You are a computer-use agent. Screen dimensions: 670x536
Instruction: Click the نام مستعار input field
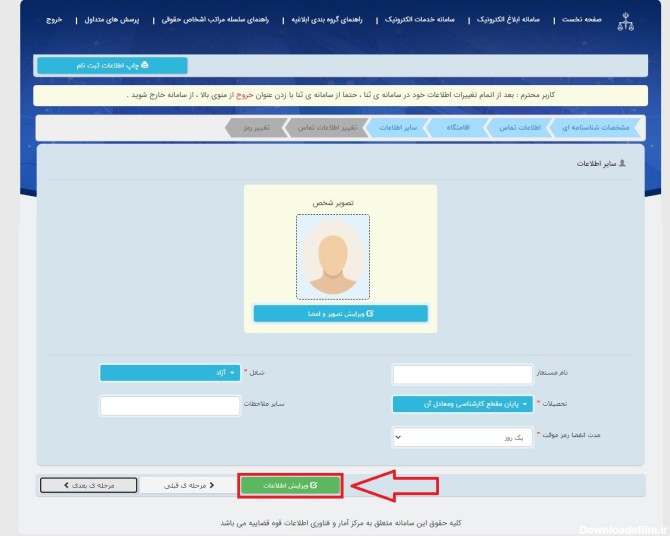462,374
